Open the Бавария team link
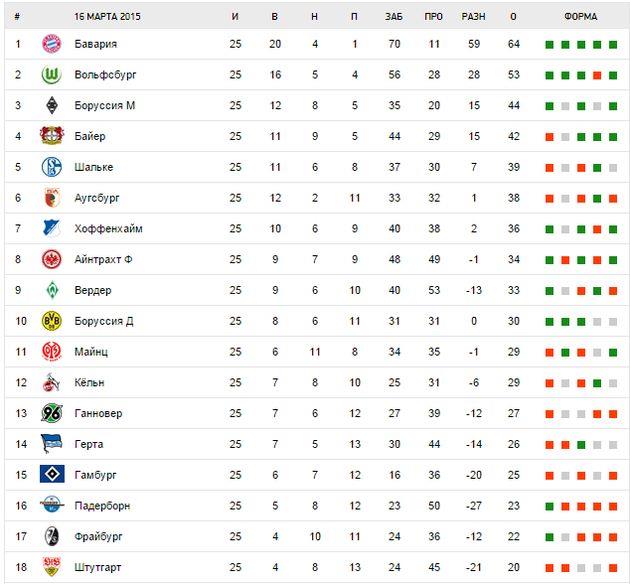This screenshot has height=584, width=630. click(x=96, y=44)
